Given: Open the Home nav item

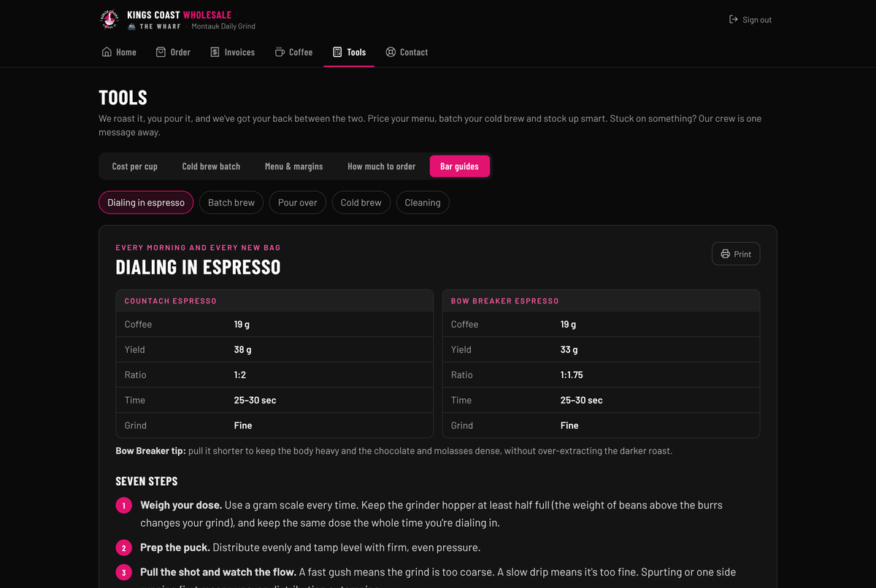Looking at the screenshot, I should point(119,52).
